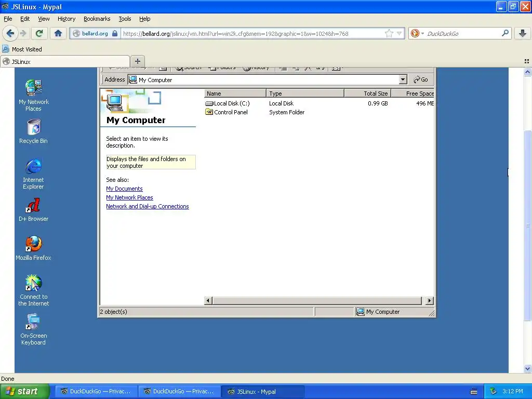Open Network and Dial-up Connections link
Screen dimensions: 532x399
pyautogui.click(x=147, y=206)
